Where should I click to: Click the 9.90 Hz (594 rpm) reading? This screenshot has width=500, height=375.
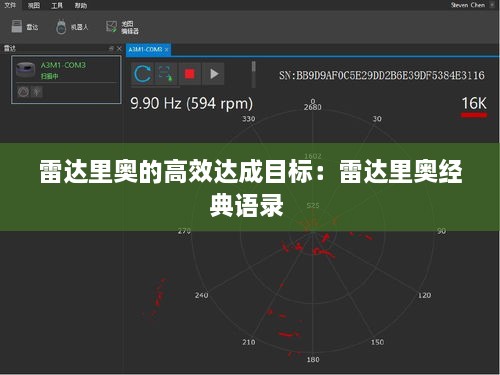192,103
